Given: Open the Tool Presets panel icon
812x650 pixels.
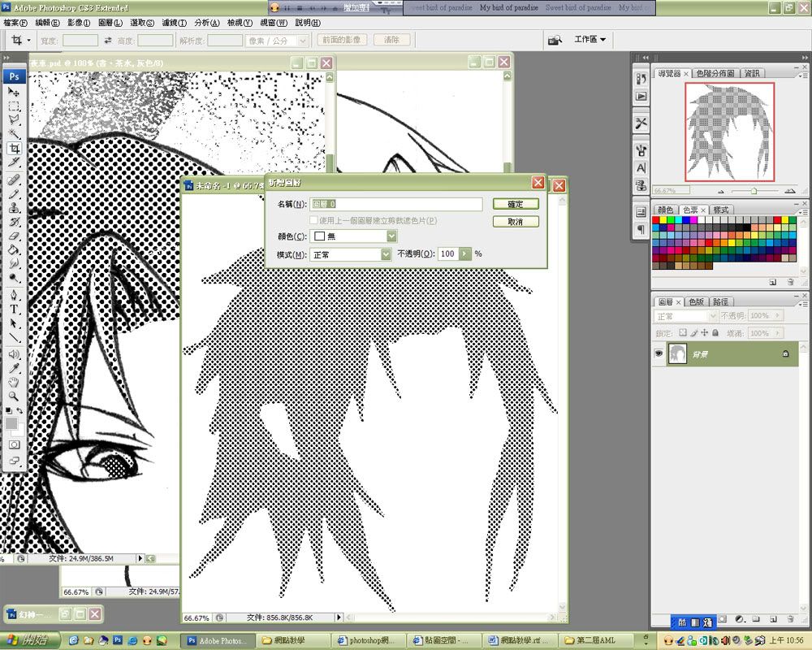Looking at the screenshot, I should [641, 123].
